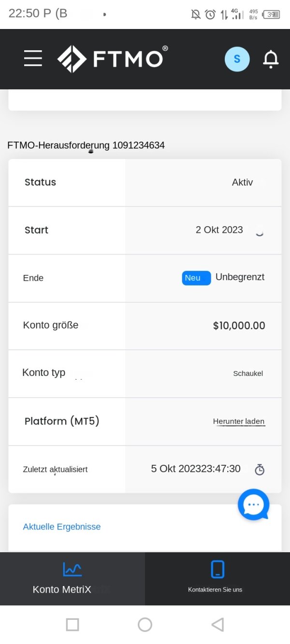Tap the FTMO-Herausforderung 1091234634 heading
This screenshot has width=290, height=644.
click(86, 145)
